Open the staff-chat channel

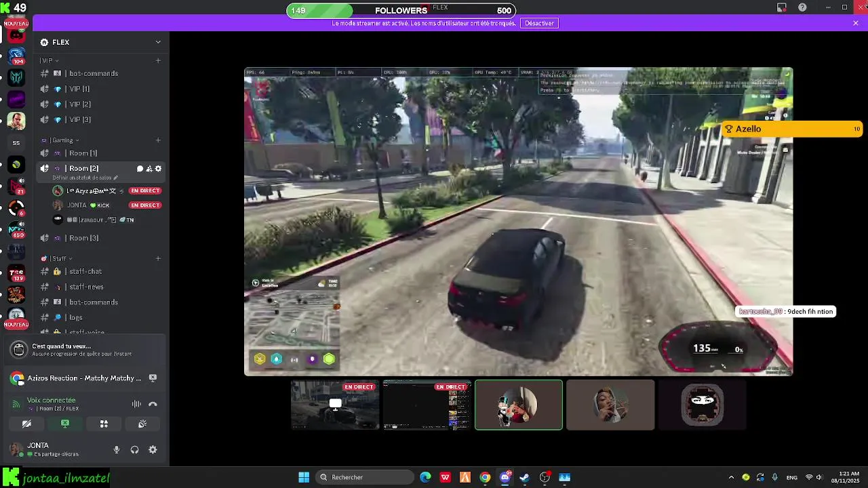[x=101, y=271]
